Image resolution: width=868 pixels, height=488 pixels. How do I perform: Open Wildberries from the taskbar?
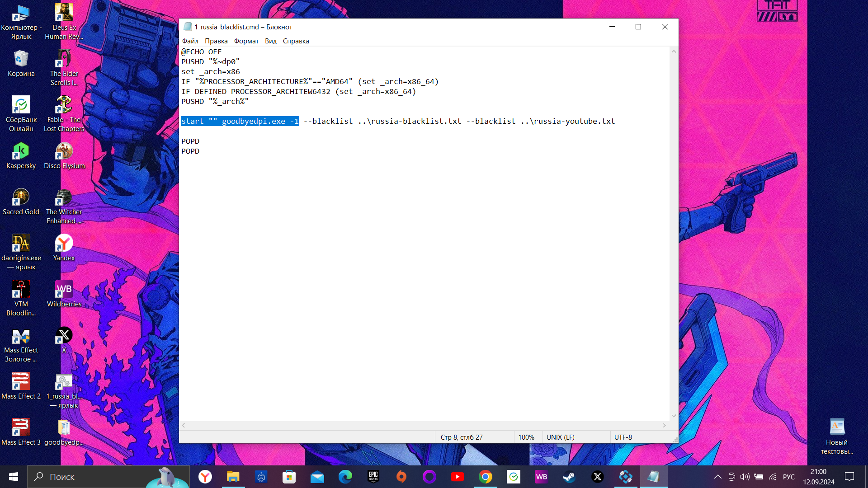point(542,477)
